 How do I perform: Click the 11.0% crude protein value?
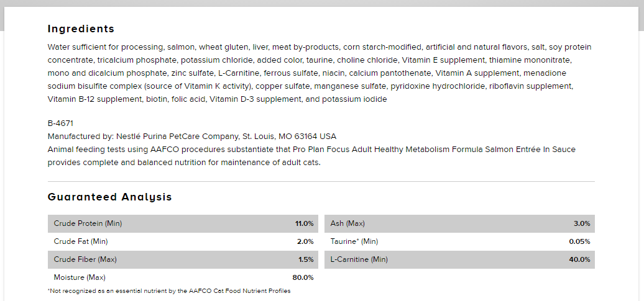click(x=304, y=223)
